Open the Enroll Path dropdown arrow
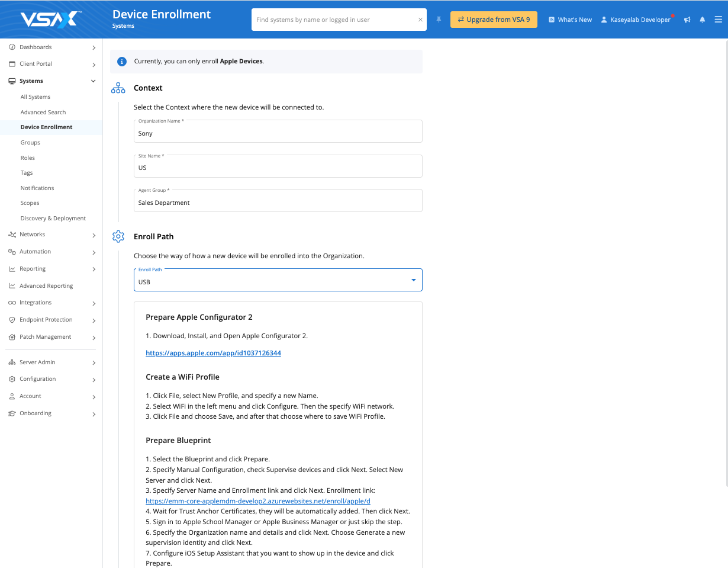 (414, 280)
